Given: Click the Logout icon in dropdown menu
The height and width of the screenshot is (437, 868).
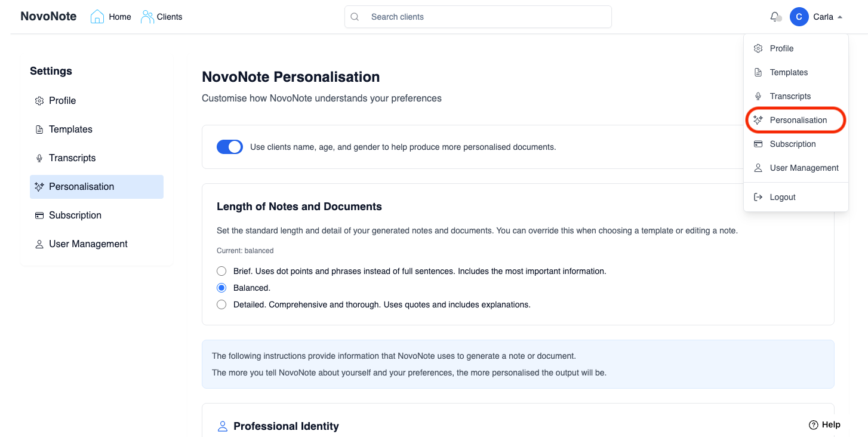Looking at the screenshot, I should click(758, 197).
